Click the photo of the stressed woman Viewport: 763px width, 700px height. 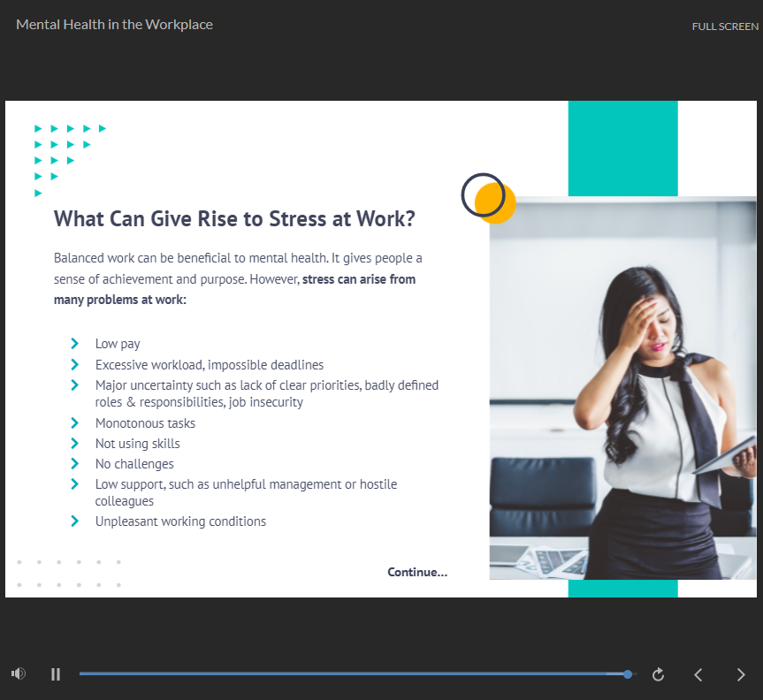coord(622,389)
